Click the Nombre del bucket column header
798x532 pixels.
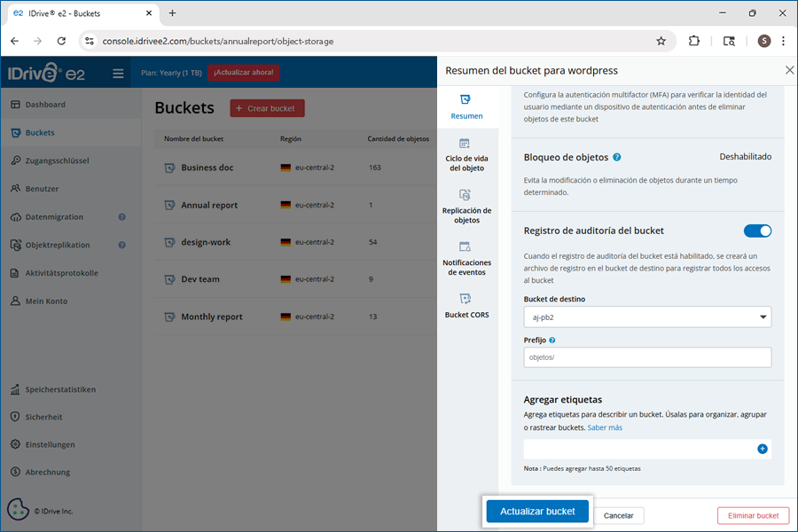pos(193,139)
